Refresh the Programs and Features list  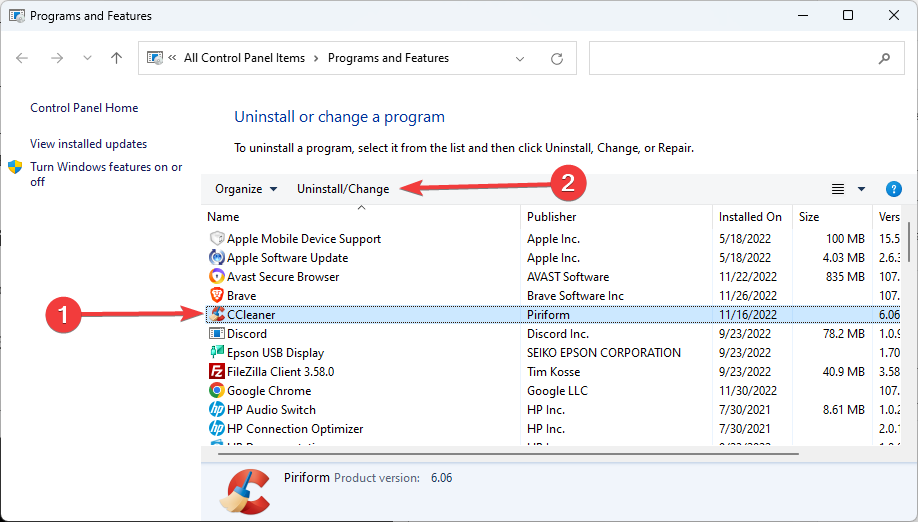pos(557,58)
